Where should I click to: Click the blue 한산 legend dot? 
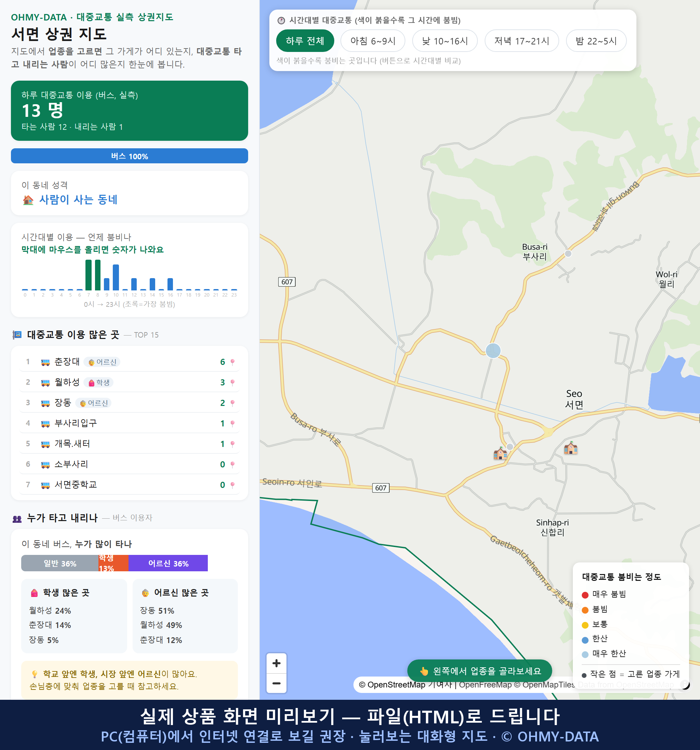tap(585, 640)
